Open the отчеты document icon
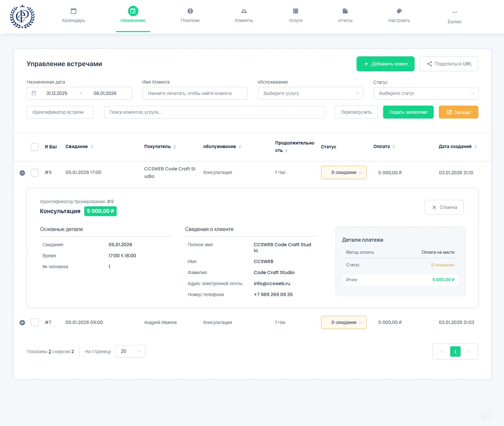Screen dimensions: 504x426 tap(345, 11)
